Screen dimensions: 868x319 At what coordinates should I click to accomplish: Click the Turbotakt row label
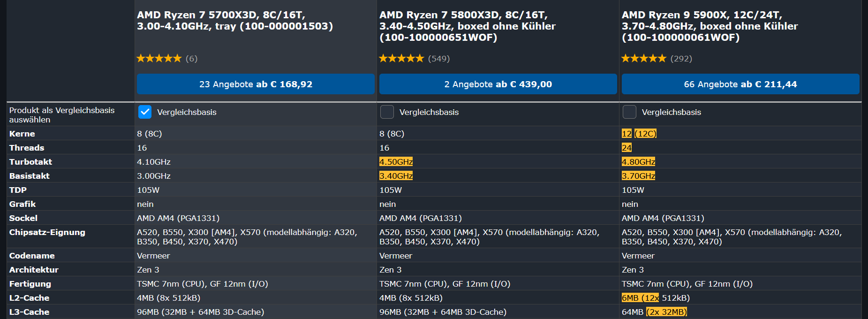tap(30, 162)
